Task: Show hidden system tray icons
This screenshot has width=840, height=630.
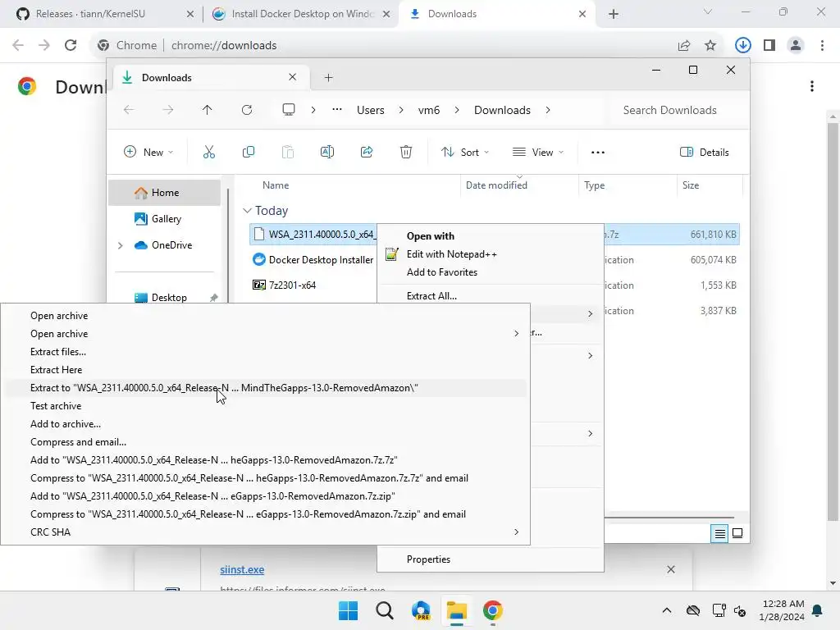Action: (666, 610)
